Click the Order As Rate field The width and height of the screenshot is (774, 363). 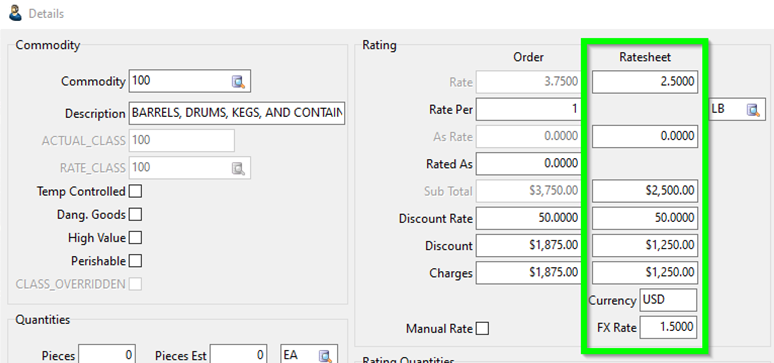529,136
